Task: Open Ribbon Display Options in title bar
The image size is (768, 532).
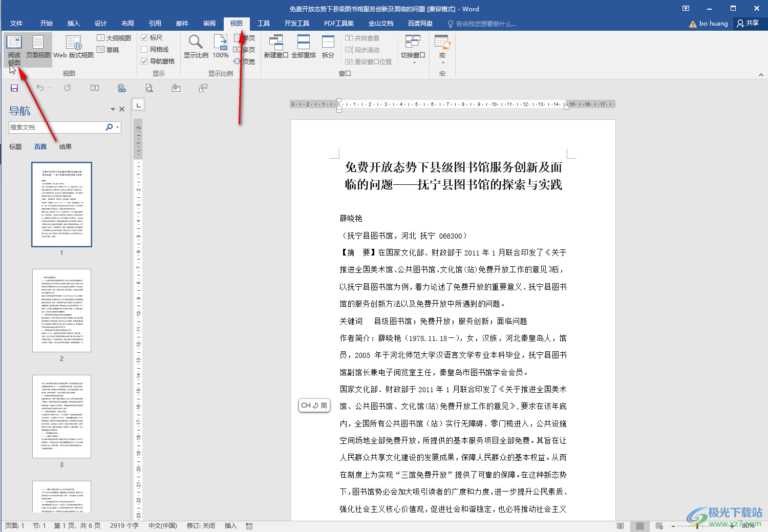Action: click(x=686, y=8)
